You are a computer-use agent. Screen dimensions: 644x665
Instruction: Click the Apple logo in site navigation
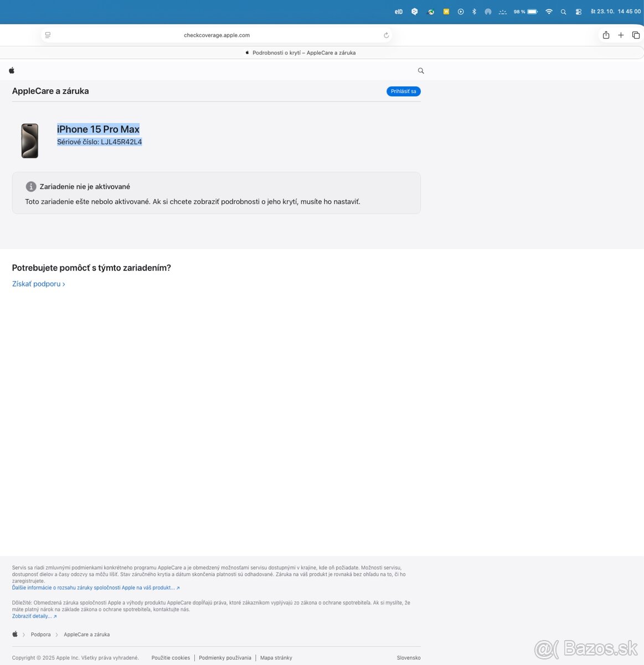pyautogui.click(x=12, y=70)
